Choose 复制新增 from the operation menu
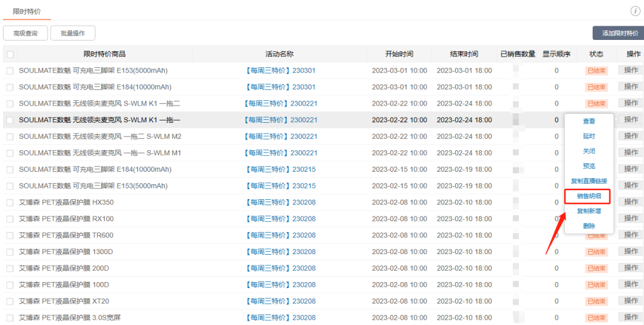Viewport: 644px width, 325px height. [589, 211]
